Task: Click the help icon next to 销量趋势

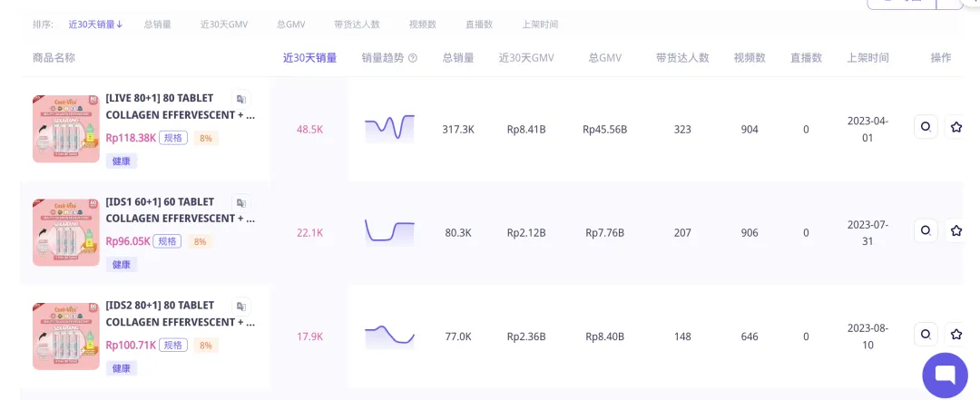Action: point(413,58)
